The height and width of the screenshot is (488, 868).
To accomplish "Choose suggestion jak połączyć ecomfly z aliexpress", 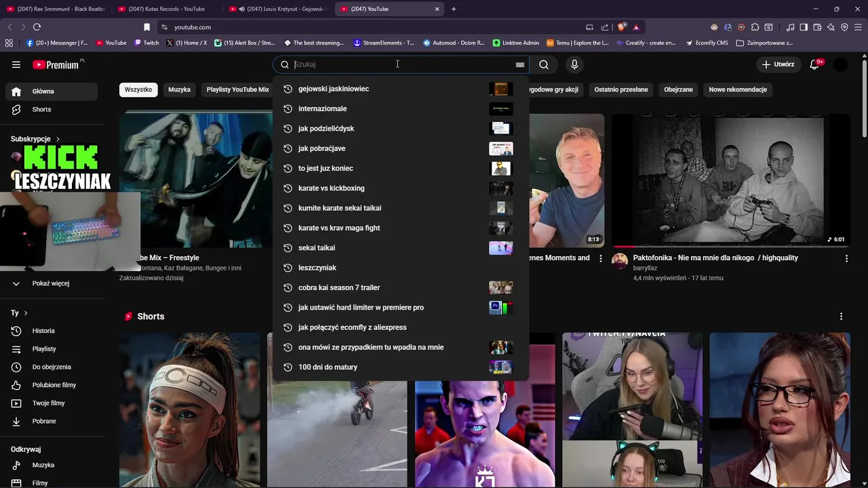I will point(400,327).
